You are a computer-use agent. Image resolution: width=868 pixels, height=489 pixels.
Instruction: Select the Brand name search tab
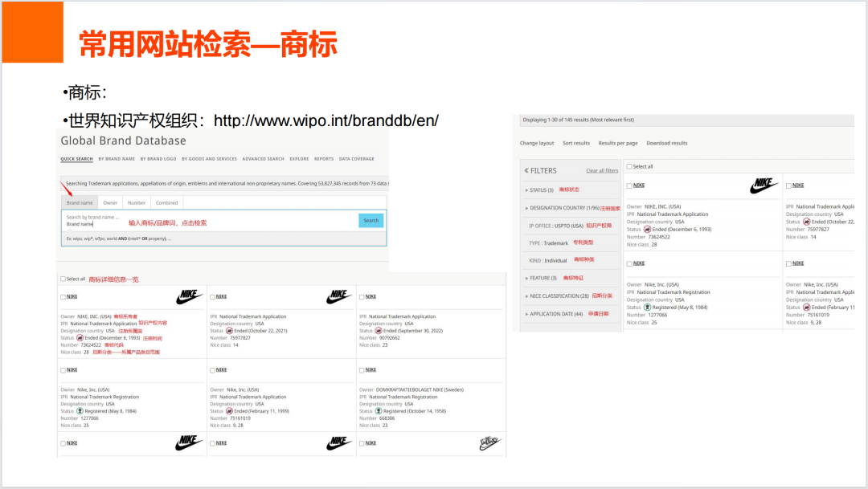(80, 203)
